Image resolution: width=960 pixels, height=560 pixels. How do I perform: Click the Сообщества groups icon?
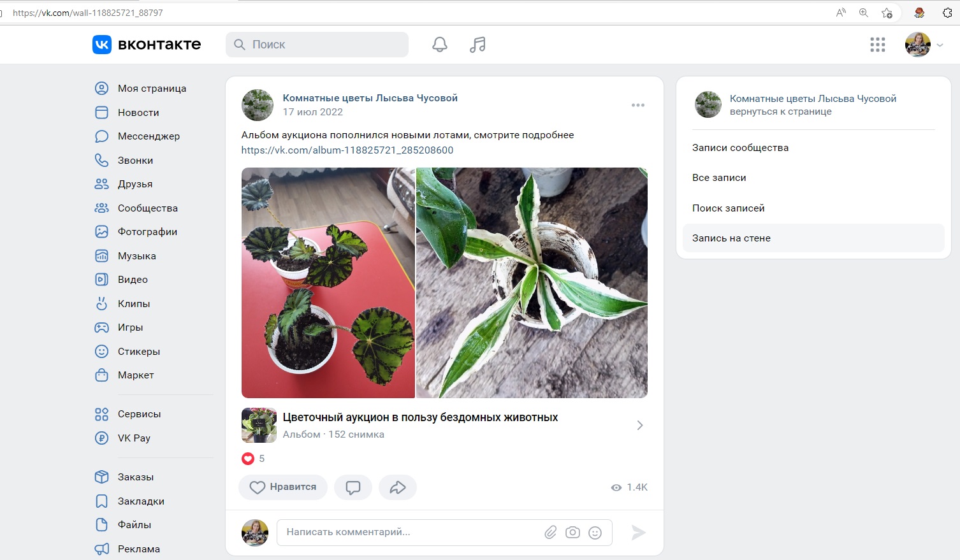pos(101,208)
